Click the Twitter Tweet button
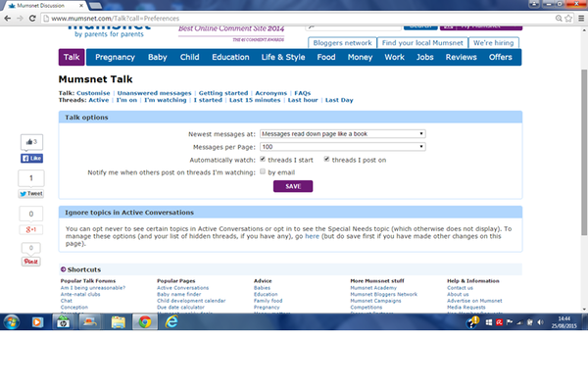Screen dimensions: 588x388 pyautogui.click(x=31, y=193)
